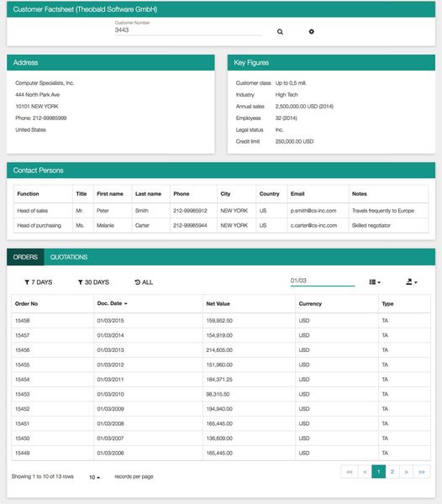
Task: Click the note Skilled negotiator
Action: pyautogui.click(x=371, y=225)
